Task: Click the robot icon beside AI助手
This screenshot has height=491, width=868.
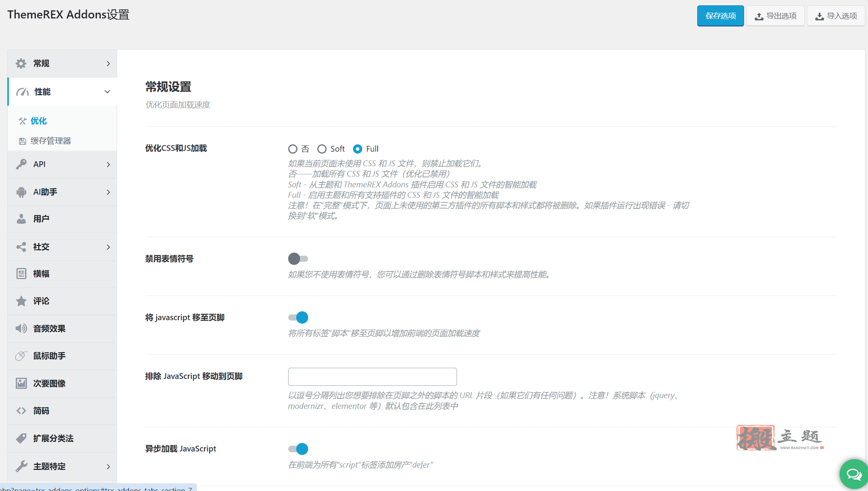Action: click(21, 192)
